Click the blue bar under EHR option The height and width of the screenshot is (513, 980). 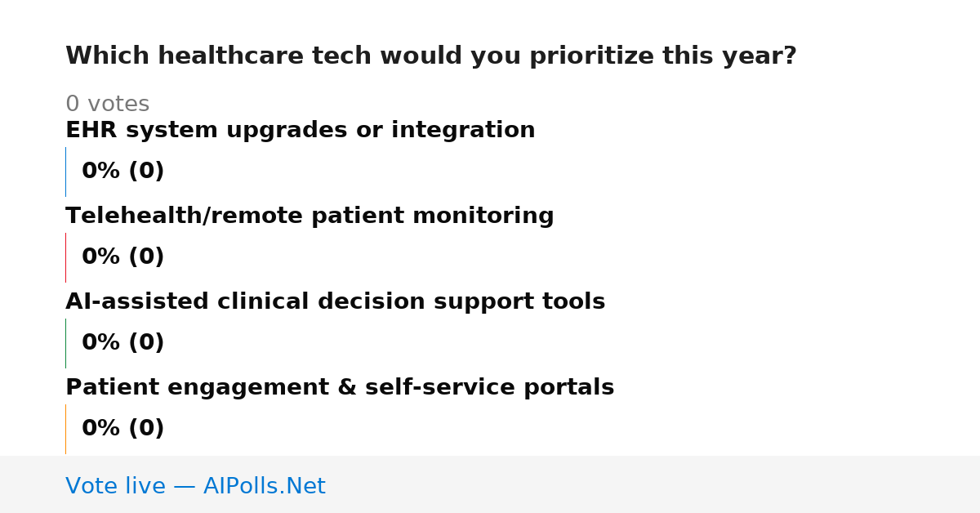[65, 172]
